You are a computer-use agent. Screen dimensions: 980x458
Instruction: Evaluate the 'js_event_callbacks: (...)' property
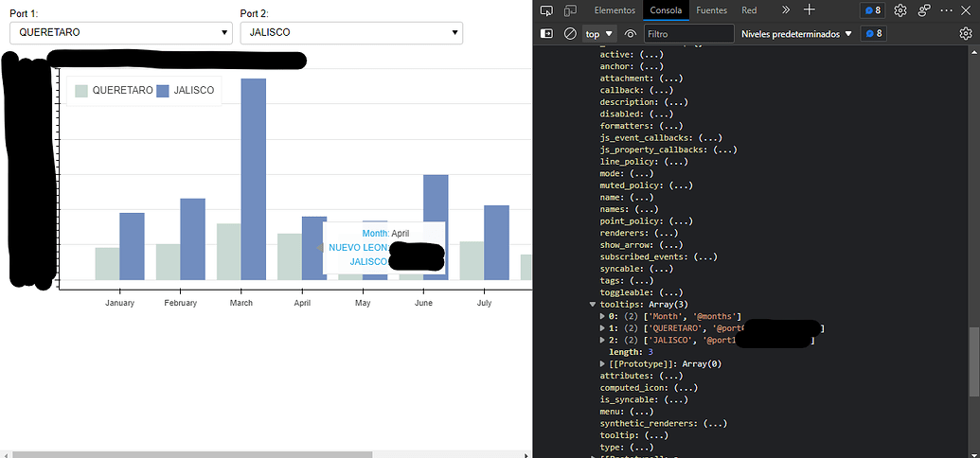(661, 137)
